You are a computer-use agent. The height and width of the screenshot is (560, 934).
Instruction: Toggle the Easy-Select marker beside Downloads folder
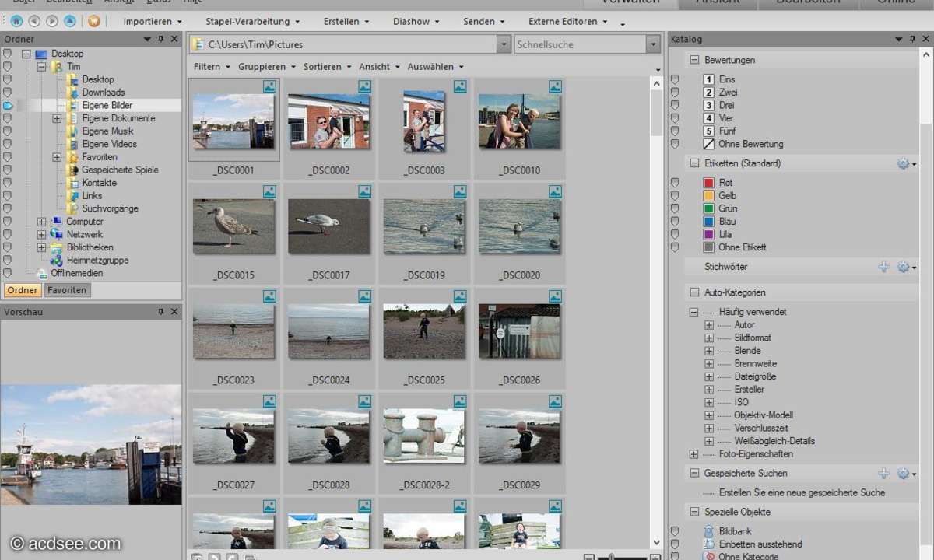click(8, 93)
